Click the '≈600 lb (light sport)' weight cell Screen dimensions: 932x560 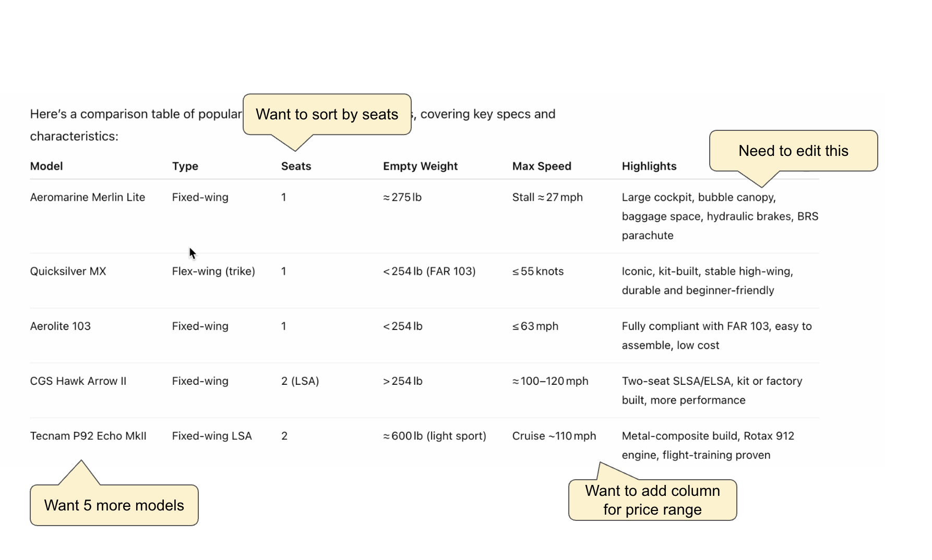(x=435, y=436)
